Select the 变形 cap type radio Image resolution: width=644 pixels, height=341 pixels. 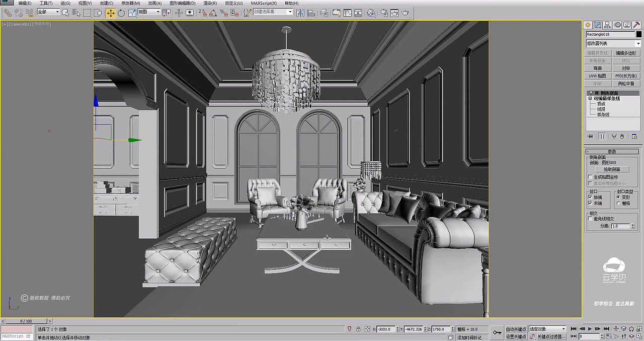click(x=618, y=197)
